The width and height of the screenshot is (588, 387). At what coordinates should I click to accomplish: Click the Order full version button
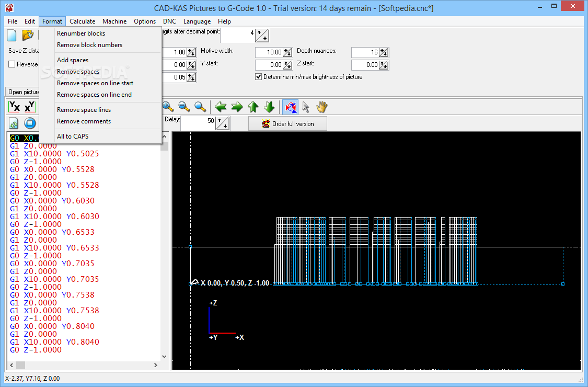point(287,123)
